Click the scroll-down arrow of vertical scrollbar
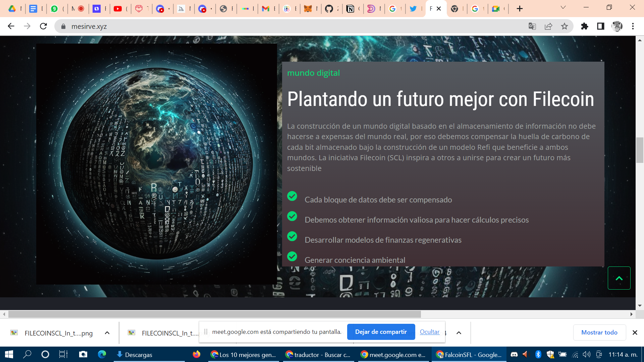The height and width of the screenshot is (362, 644). coord(640,305)
